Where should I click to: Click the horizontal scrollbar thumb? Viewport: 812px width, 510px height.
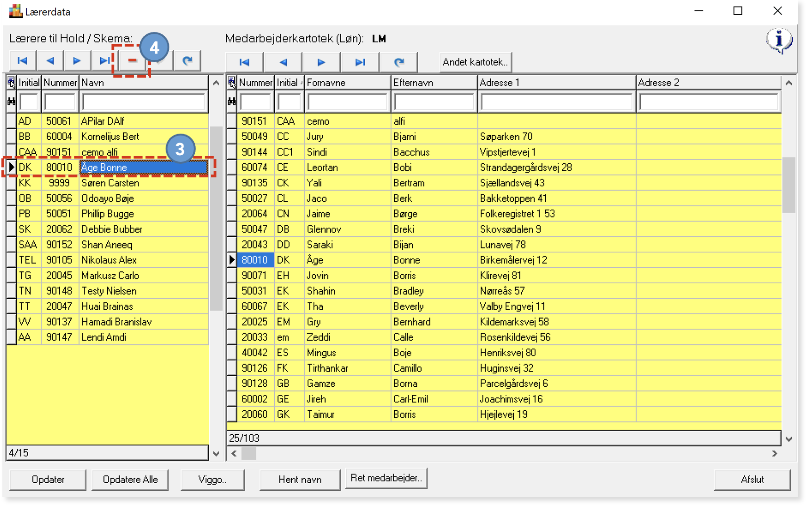tap(249, 454)
